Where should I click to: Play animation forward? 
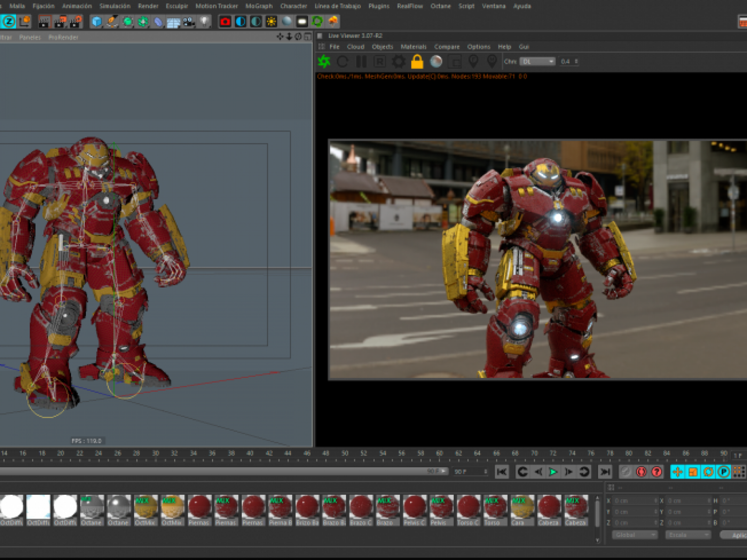coord(553,472)
